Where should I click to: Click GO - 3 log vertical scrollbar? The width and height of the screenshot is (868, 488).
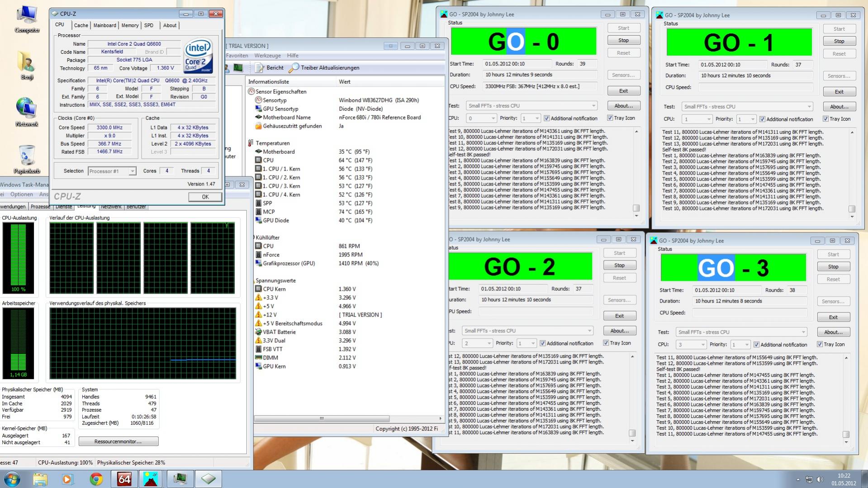pyautogui.click(x=846, y=400)
